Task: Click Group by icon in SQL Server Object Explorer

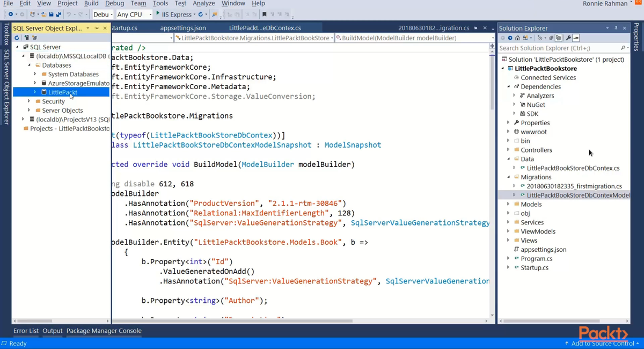Action: pyautogui.click(x=34, y=38)
